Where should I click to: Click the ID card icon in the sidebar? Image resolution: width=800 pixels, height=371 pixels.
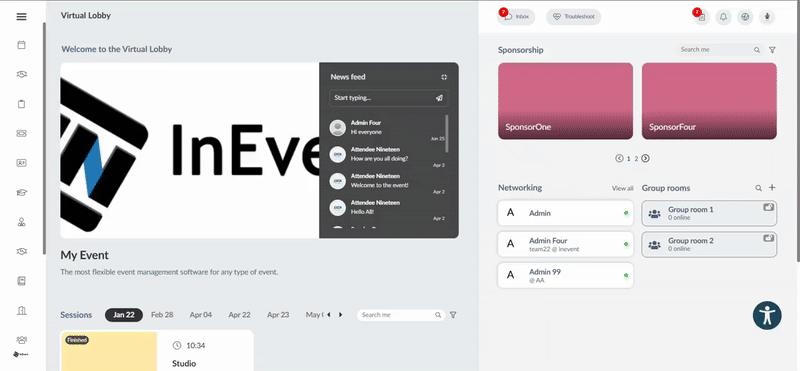click(21, 163)
